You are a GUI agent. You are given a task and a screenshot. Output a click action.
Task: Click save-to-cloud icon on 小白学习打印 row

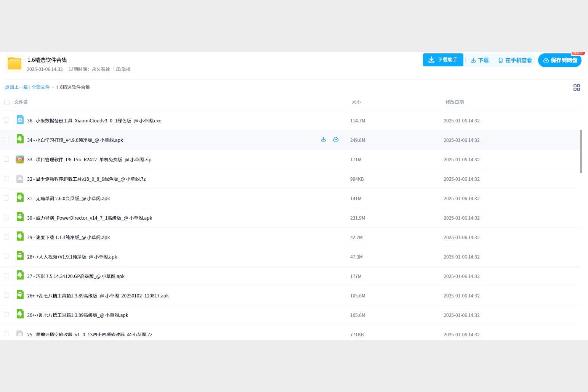point(336,140)
